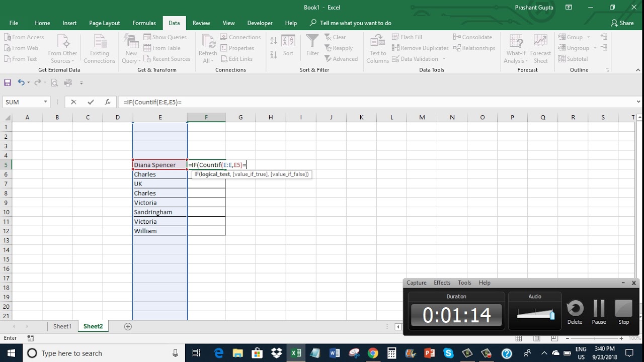Image resolution: width=644 pixels, height=362 pixels.
Task: Click Edit Links option
Action: (236, 59)
